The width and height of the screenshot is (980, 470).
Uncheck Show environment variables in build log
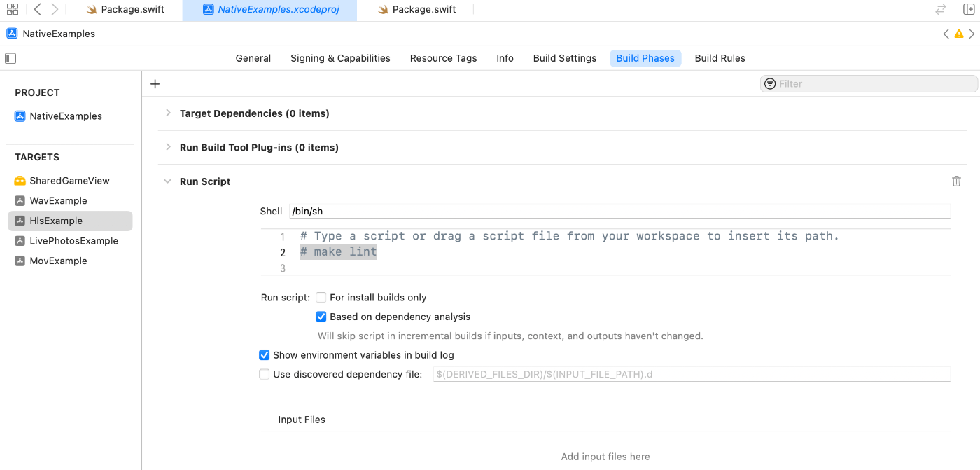click(264, 355)
